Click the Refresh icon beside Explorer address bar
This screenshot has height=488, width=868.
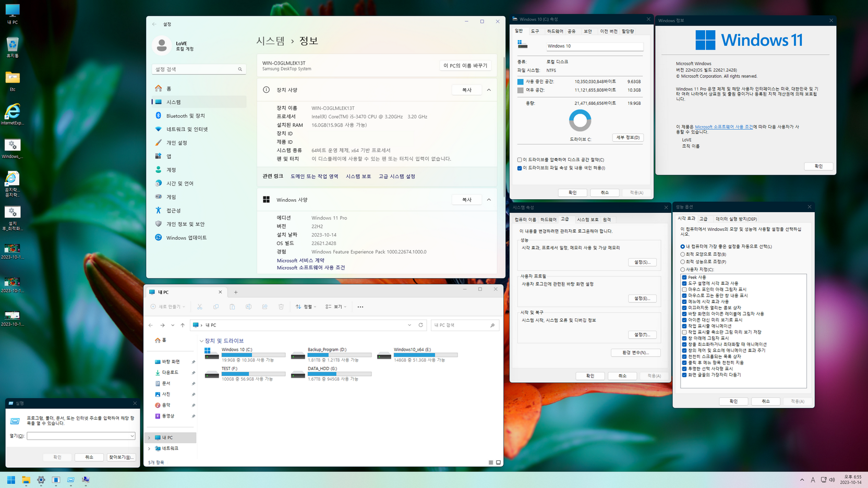pos(421,325)
